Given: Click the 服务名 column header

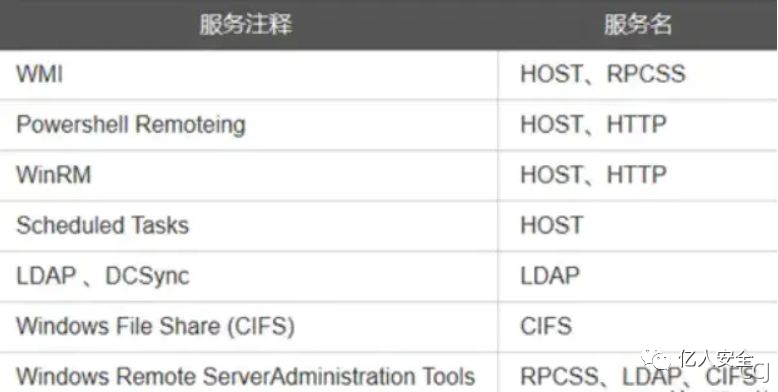Looking at the screenshot, I should [x=638, y=25].
